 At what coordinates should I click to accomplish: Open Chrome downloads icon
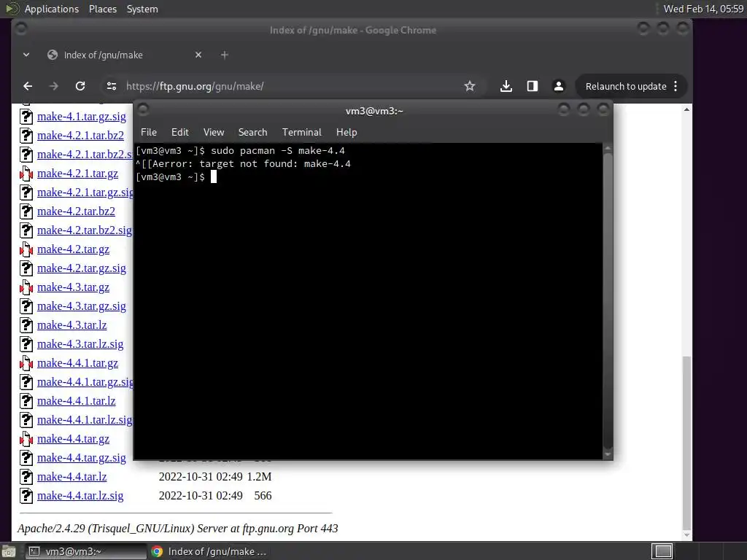(x=506, y=86)
